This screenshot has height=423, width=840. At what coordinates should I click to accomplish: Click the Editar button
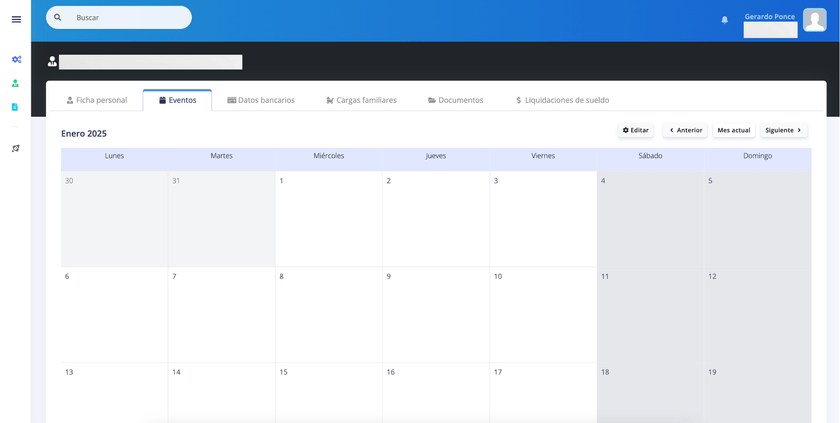pos(635,131)
